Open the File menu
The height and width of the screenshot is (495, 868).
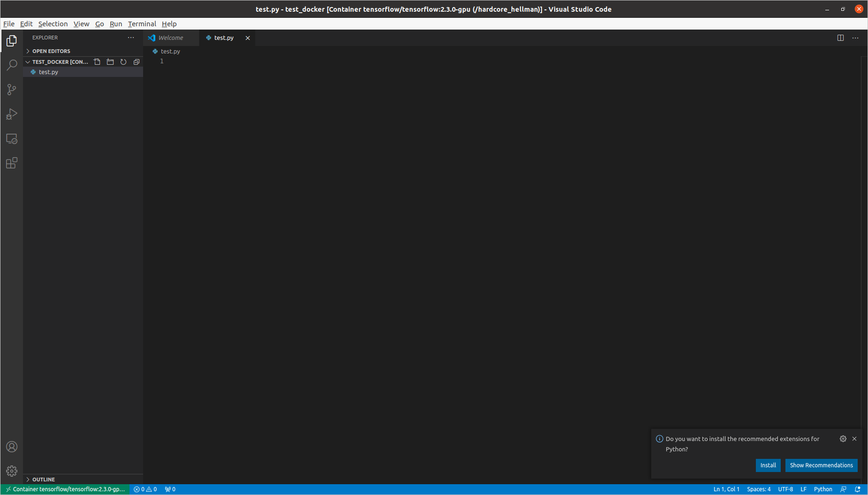pos(9,24)
